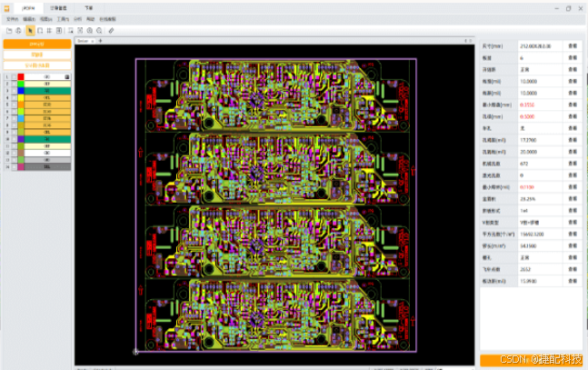Select the dark gray layer 14 name row
The width and height of the screenshot is (588, 370).
click(47, 167)
